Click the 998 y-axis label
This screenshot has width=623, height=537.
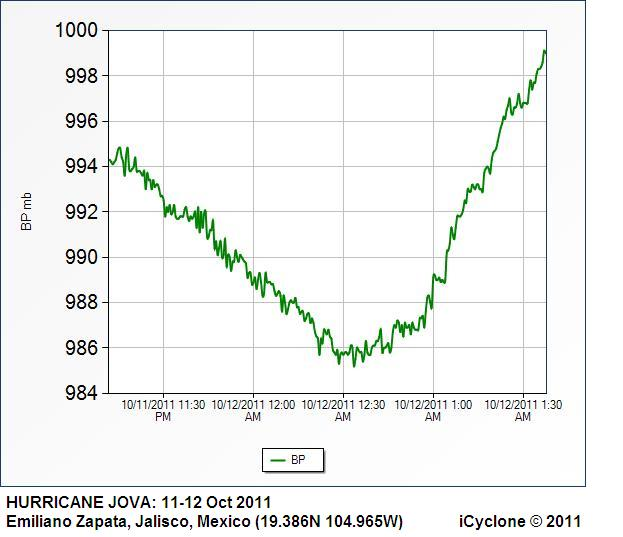click(x=81, y=75)
